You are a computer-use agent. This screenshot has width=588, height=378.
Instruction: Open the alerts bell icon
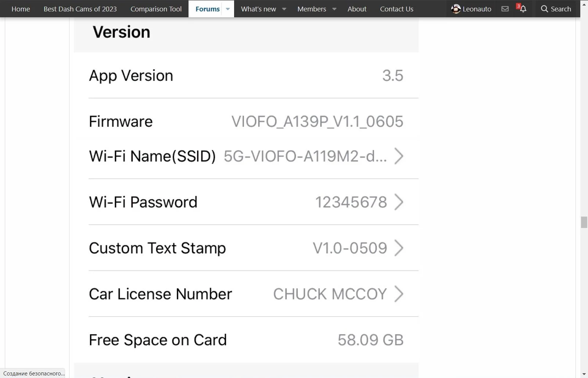click(x=523, y=9)
